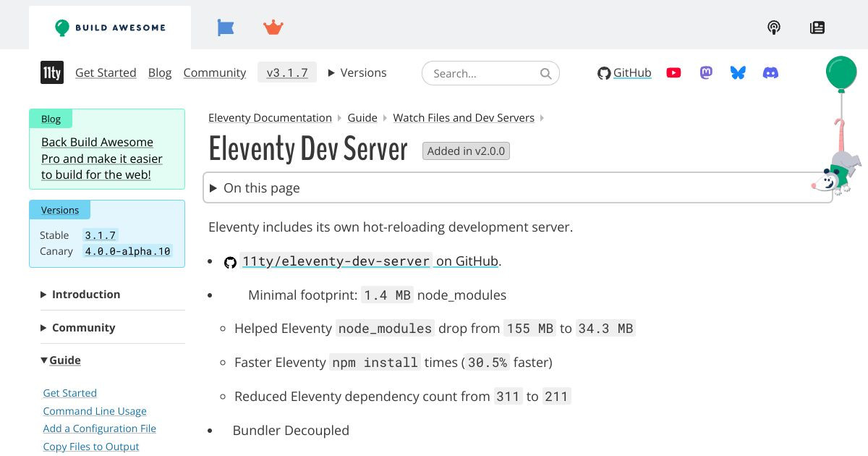Focus the Search input field

pyautogui.click(x=490, y=73)
